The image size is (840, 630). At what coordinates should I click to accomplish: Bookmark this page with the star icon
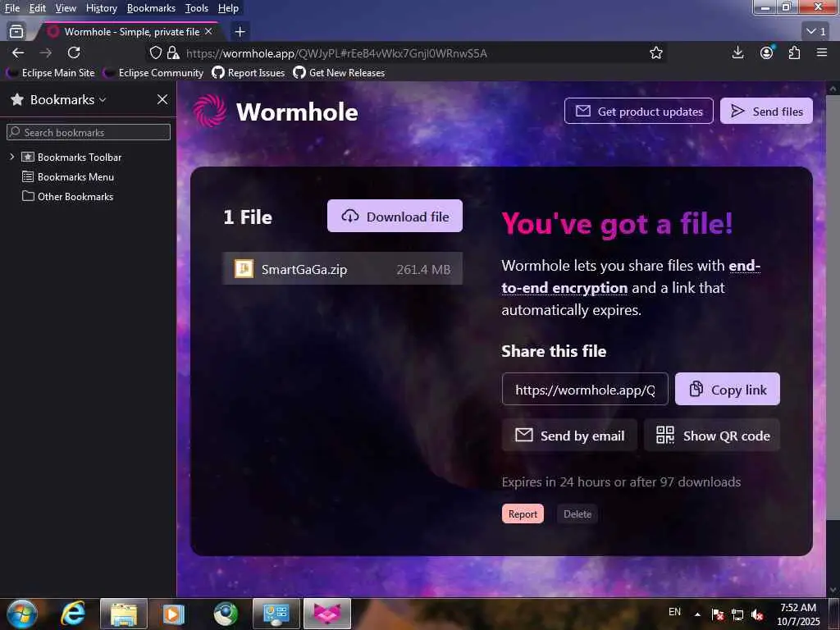tap(656, 52)
